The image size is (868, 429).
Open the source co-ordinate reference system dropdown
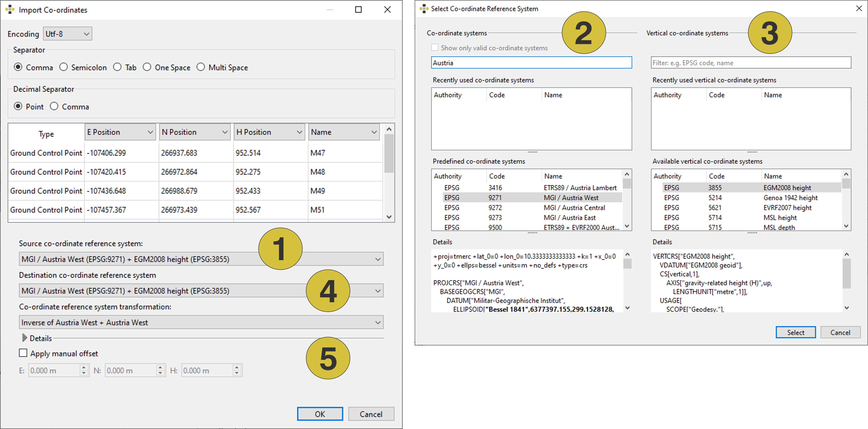(201, 259)
